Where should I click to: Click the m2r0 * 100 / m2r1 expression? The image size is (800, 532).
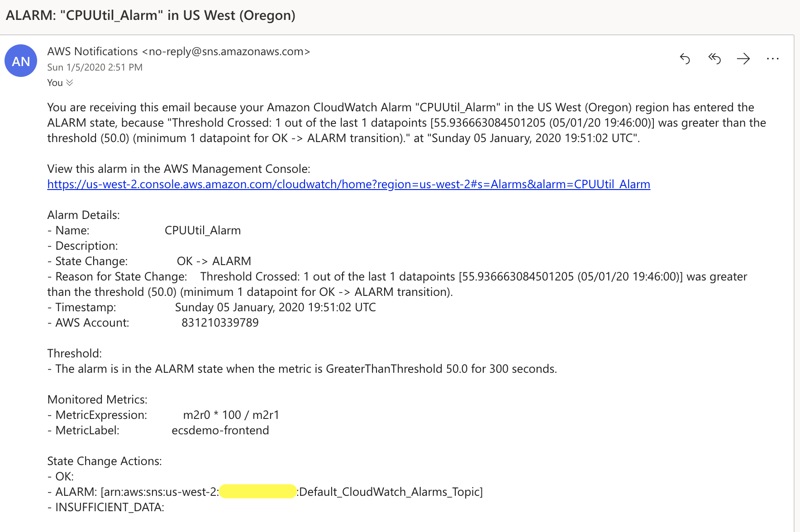click(231, 415)
